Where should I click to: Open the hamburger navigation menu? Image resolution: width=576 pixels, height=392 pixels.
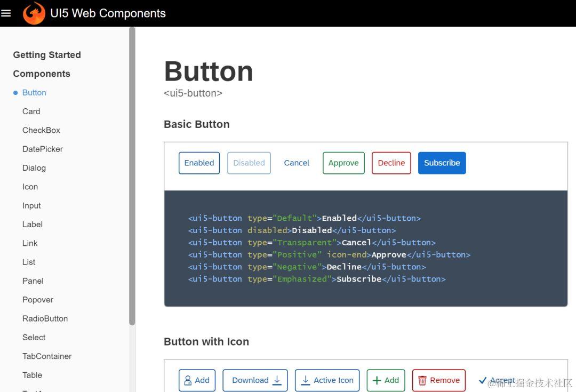pyautogui.click(x=5, y=13)
